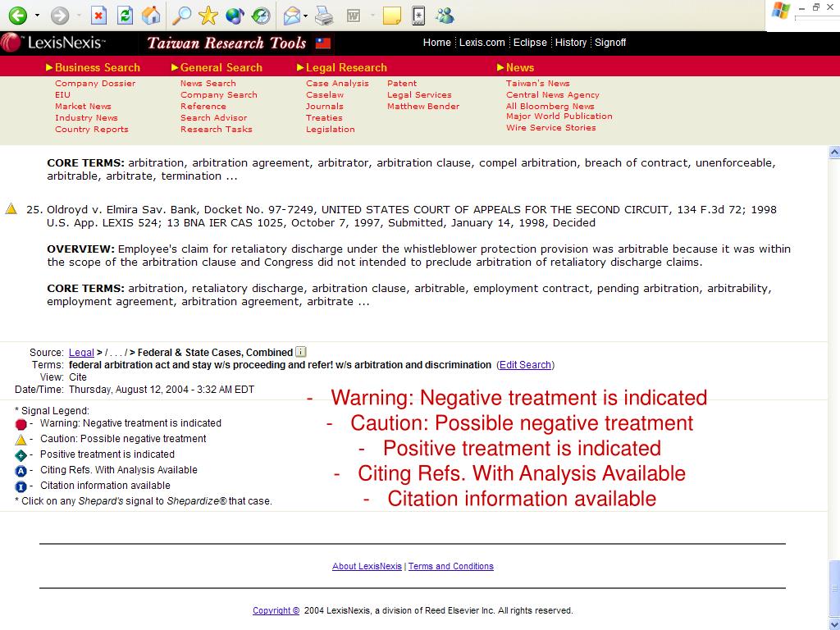Open News Search link

208,83
